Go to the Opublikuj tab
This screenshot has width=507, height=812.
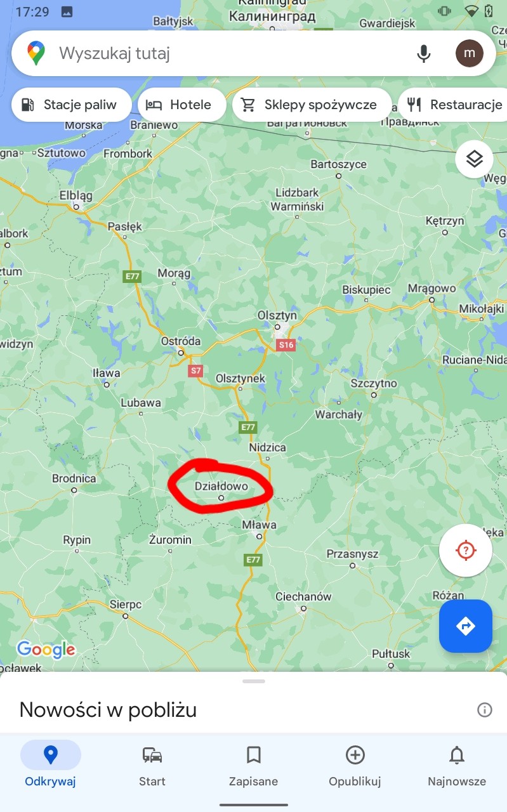[x=355, y=766]
